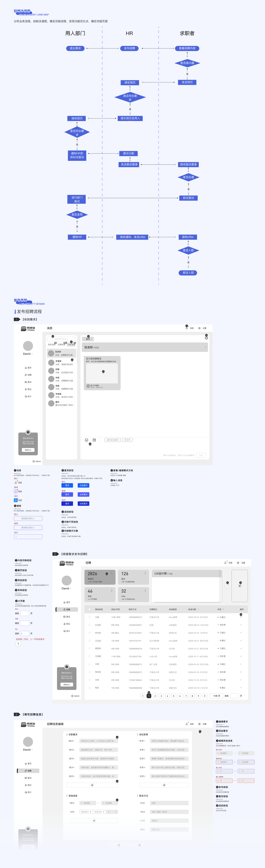Open kebab menu on the 126 面试 card
This screenshot has width=265, height=868.
(x=145, y=573)
